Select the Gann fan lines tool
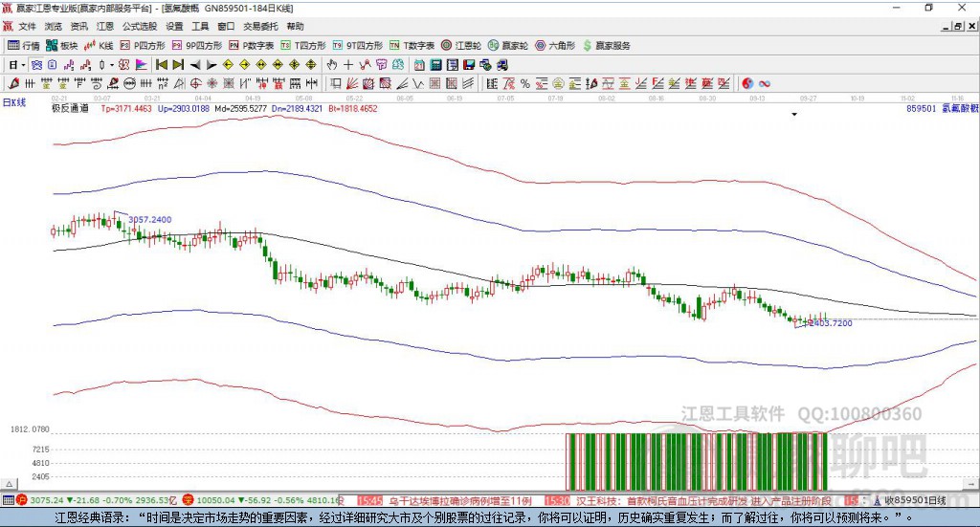The image size is (980, 527). (x=352, y=83)
